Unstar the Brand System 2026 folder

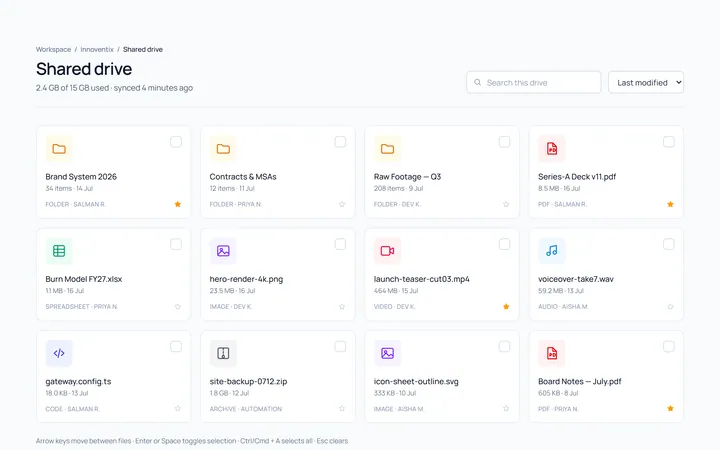tap(178, 204)
